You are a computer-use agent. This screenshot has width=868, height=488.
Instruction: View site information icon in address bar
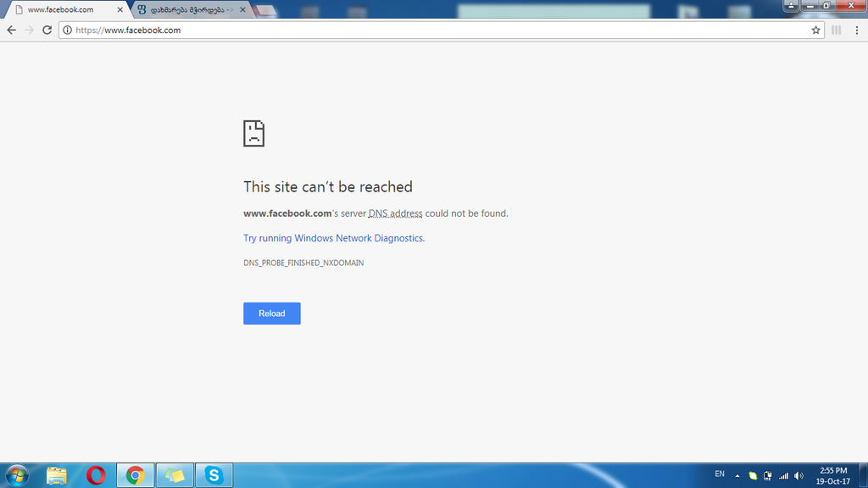(67, 30)
